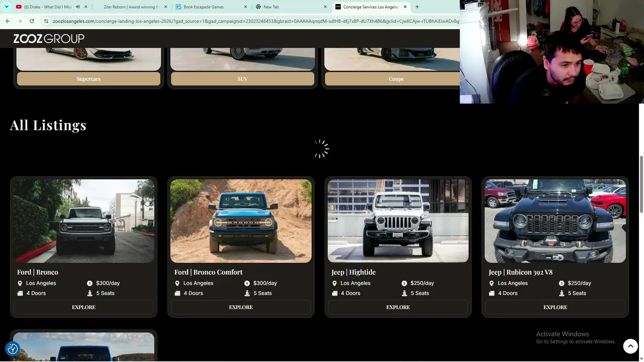644x362 pixels.
Task: Click the price icon on Jeep Hightide card
Action: (x=404, y=284)
